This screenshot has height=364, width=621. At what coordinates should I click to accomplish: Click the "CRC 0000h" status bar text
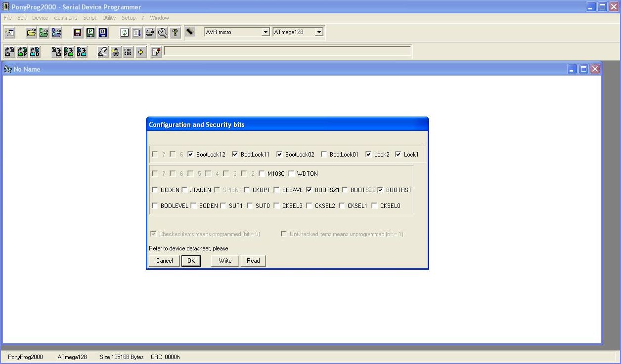click(x=165, y=357)
